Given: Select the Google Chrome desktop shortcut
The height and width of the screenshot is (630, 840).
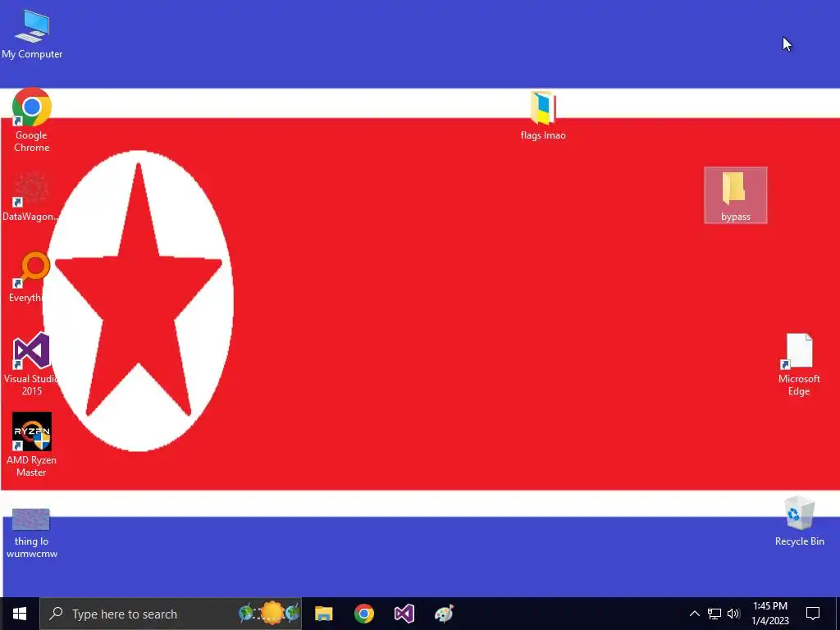Looking at the screenshot, I should [32, 120].
